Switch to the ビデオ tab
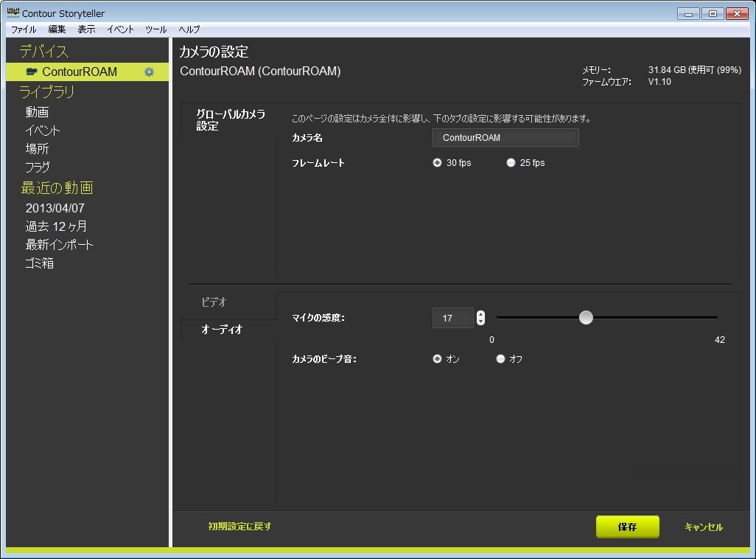 pos(214,302)
